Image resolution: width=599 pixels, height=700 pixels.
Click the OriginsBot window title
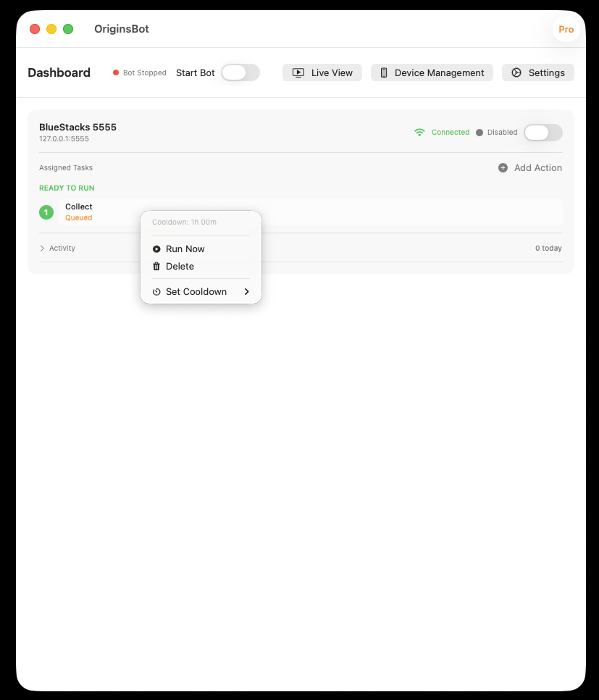pos(122,29)
